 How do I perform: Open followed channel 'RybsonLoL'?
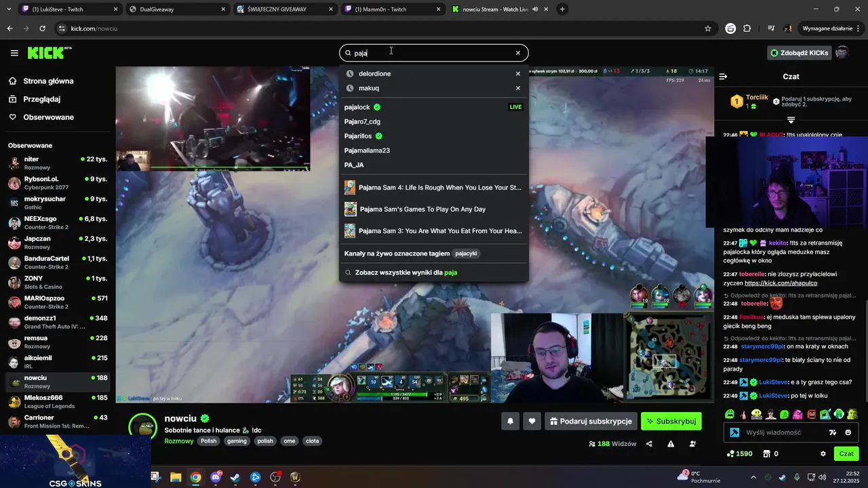point(57,183)
